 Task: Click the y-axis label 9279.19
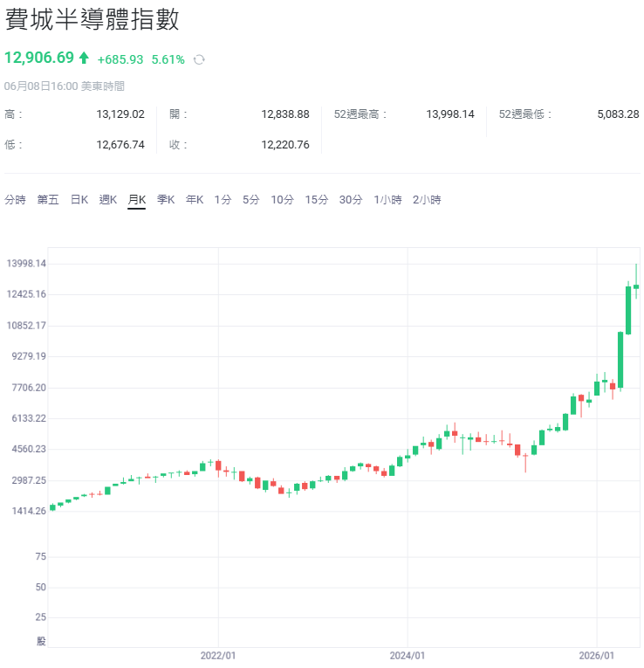point(29,356)
